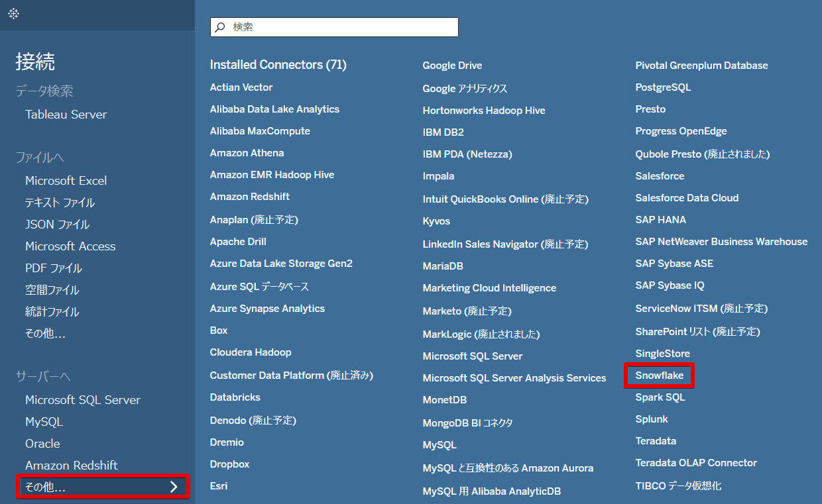
Task: Open the JSON ファイル option
Action: pos(57,225)
